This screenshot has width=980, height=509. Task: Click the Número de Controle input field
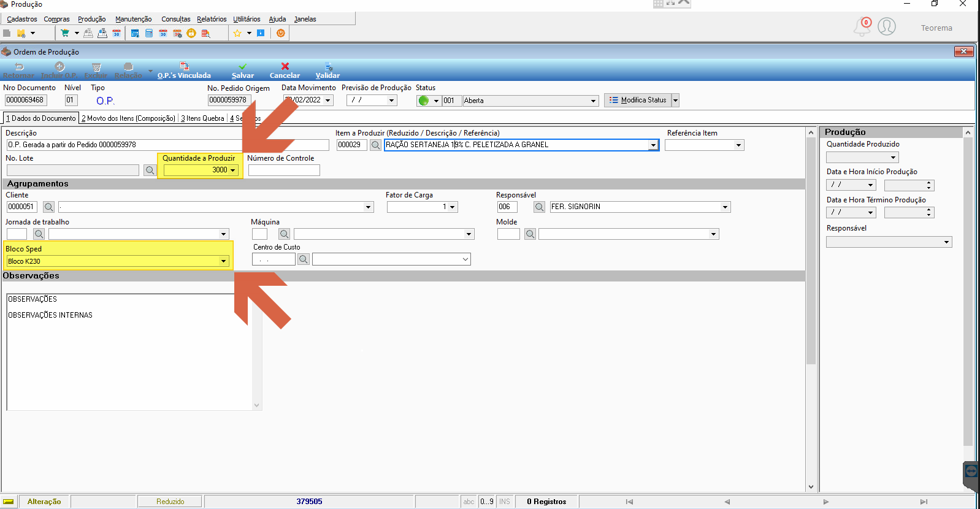(284, 170)
